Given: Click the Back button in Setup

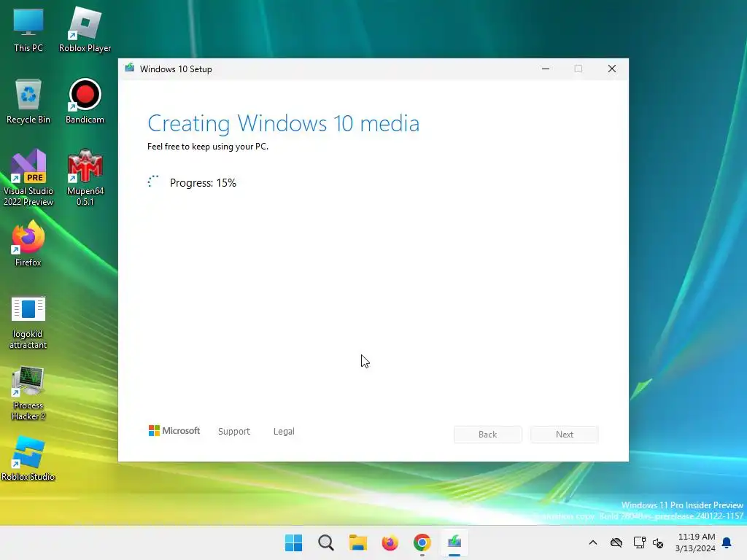Looking at the screenshot, I should [488, 435].
